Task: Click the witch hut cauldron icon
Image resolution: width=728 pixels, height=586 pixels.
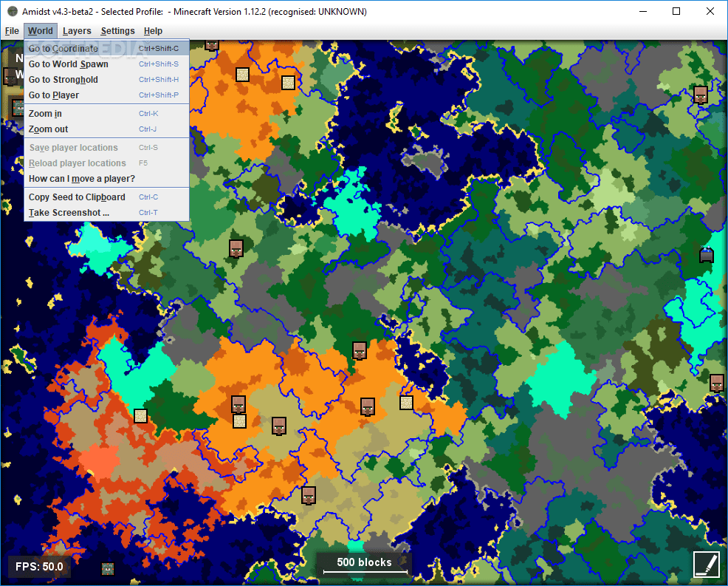Action: point(706,255)
